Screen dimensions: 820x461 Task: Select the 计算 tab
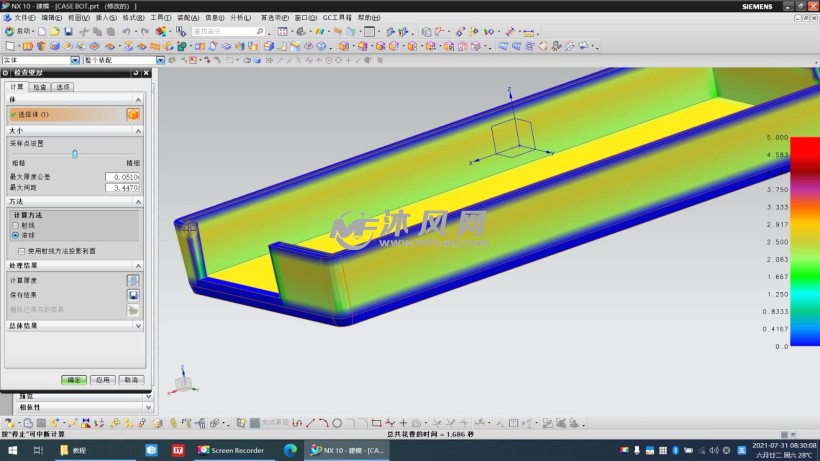click(17, 87)
